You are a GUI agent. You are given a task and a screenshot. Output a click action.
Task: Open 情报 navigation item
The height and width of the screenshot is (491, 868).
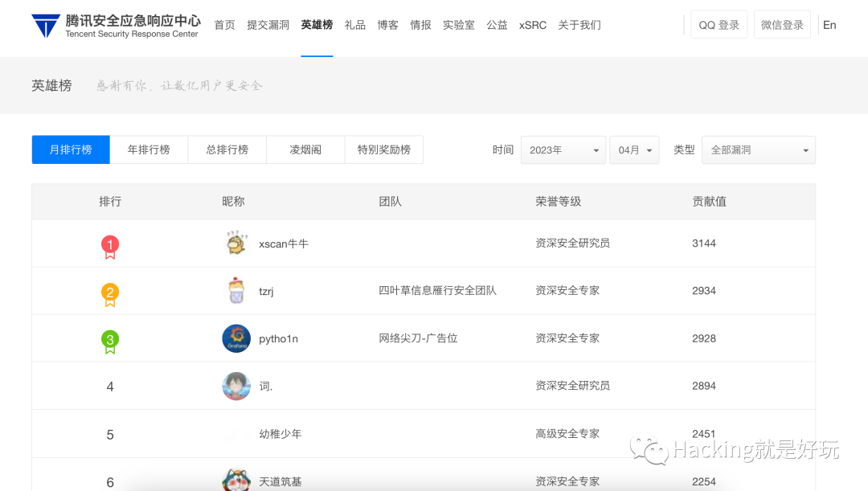coord(420,25)
